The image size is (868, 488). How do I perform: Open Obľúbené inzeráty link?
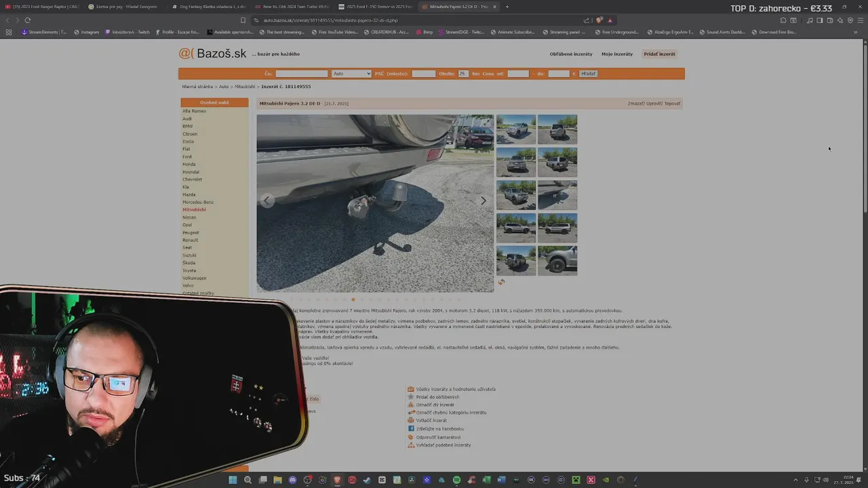click(571, 54)
